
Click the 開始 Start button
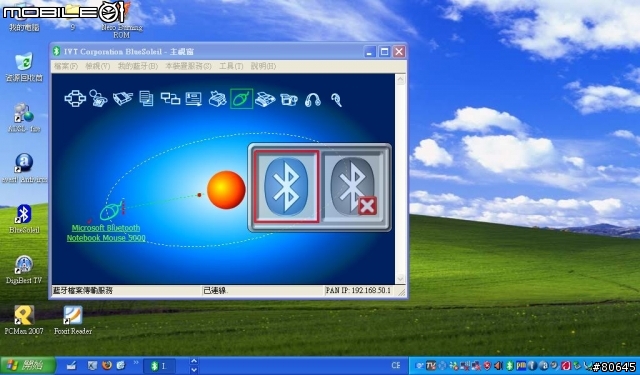(28, 366)
